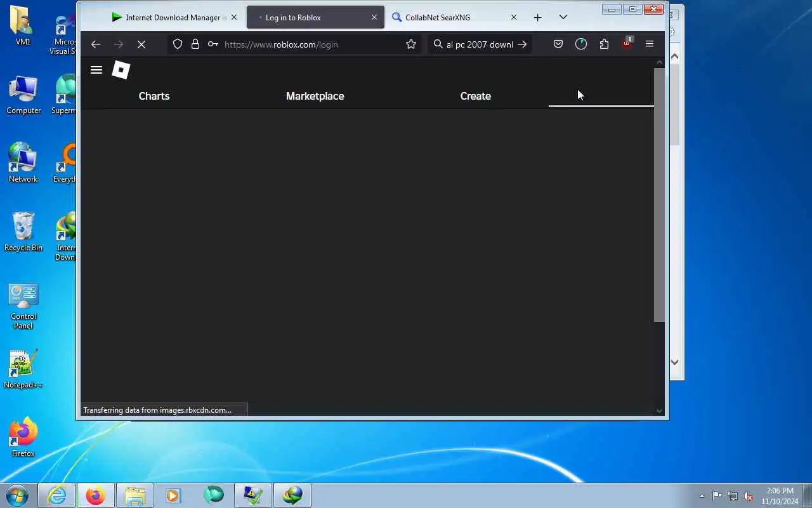
Task: Bookmark this page with the star icon
Action: (x=411, y=44)
